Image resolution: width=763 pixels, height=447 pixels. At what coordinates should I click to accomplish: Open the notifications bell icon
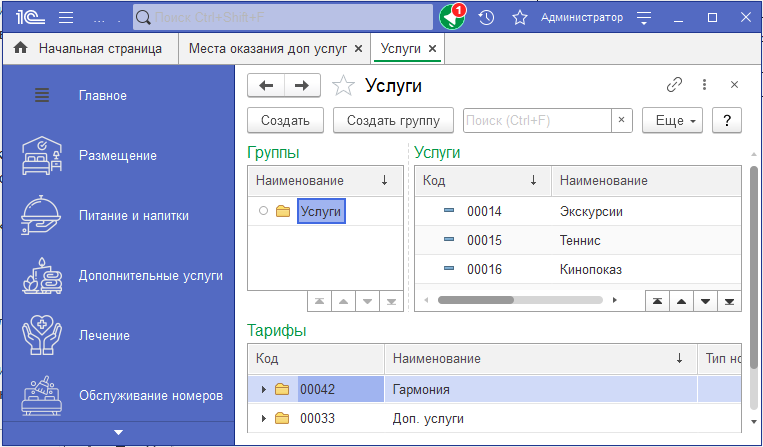(452, 17)
